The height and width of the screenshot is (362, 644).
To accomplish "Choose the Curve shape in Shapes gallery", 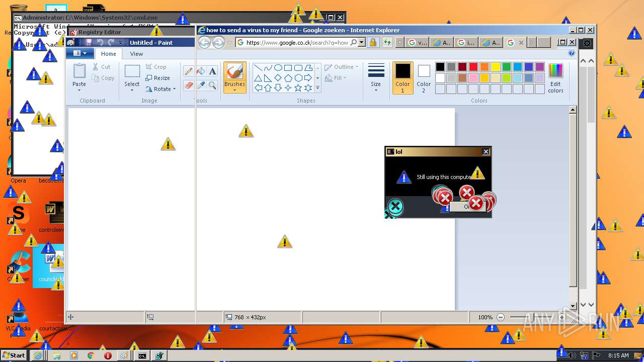I will [268, 68].
